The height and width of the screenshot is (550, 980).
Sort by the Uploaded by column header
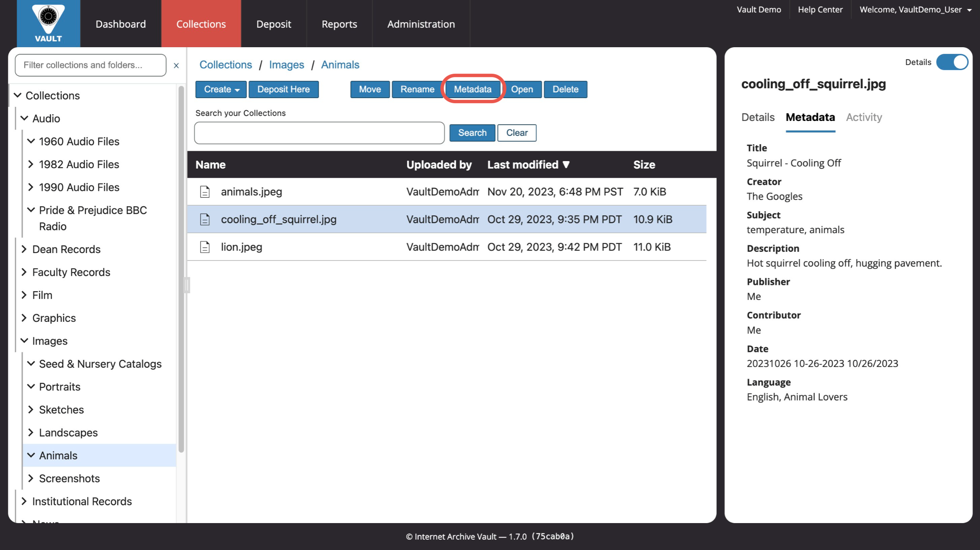pyautogui.click(x=439, y=165)
